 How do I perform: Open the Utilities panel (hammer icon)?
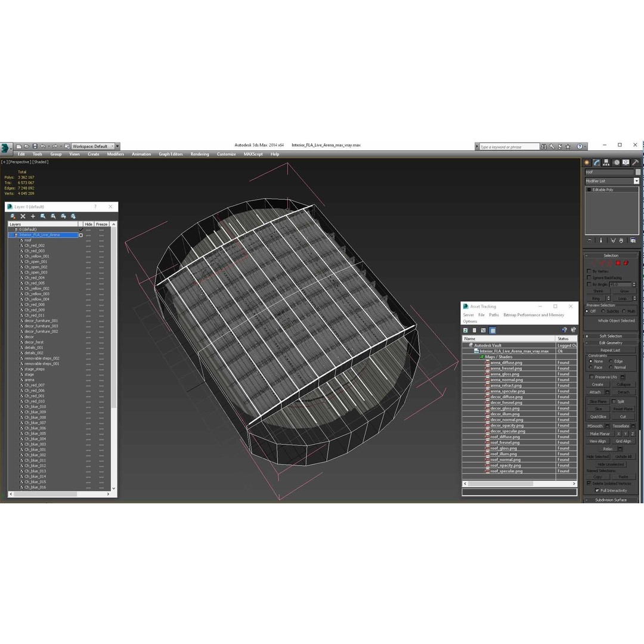click(x=634, y=163)
